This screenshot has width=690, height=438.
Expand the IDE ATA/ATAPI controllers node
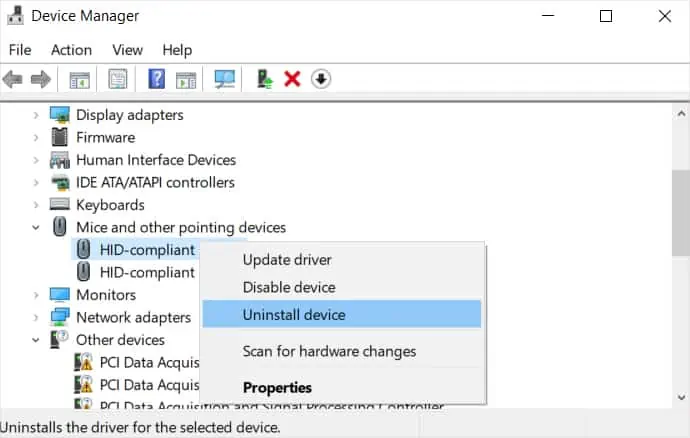(36, 183)
